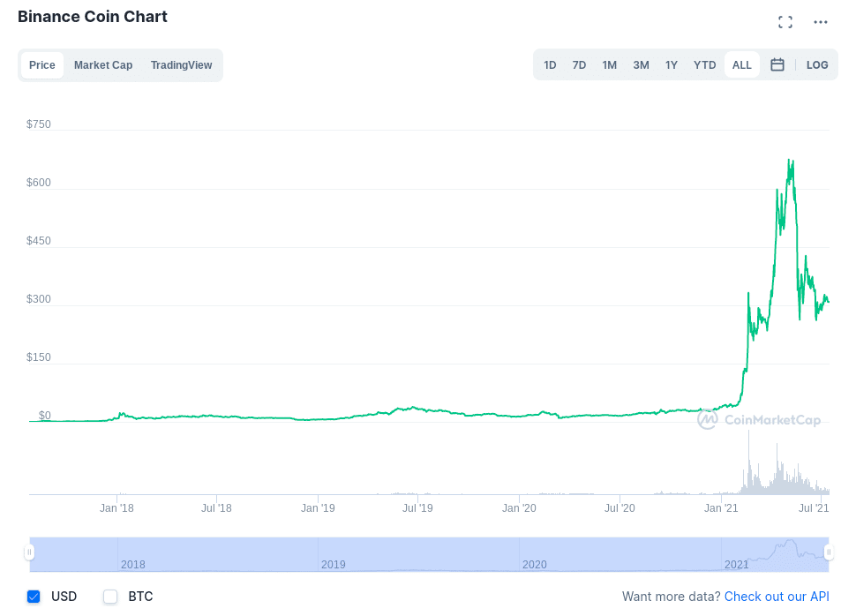856x616 pixels.
Task: Select the Price tab
Action: click(x=42, y=65)
